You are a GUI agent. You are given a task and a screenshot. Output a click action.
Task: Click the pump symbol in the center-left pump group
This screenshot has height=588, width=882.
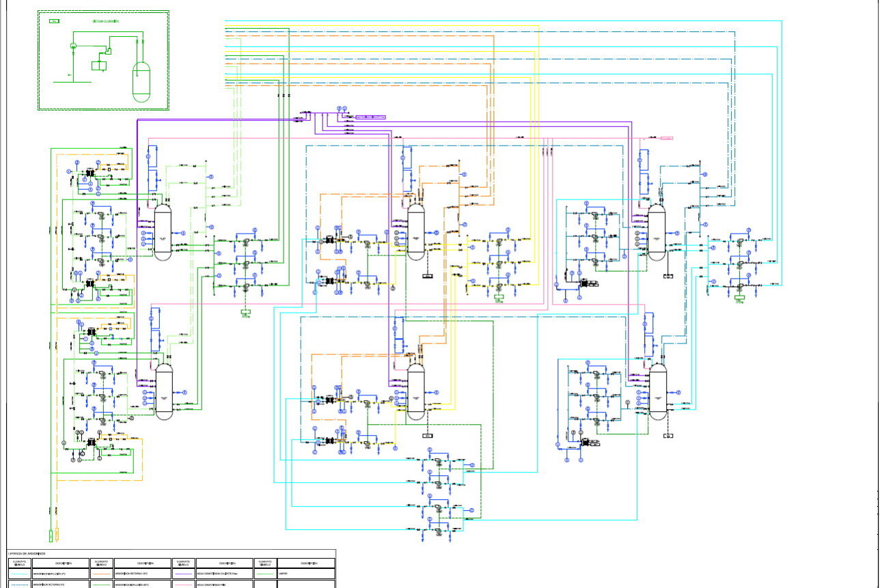(x=246, y=263)
